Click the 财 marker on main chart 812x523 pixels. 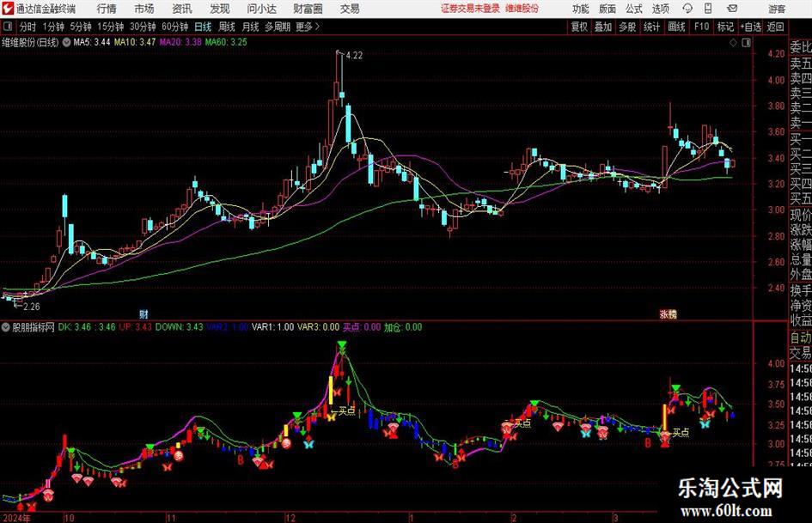pyautogui.click(x=144, y=313)
